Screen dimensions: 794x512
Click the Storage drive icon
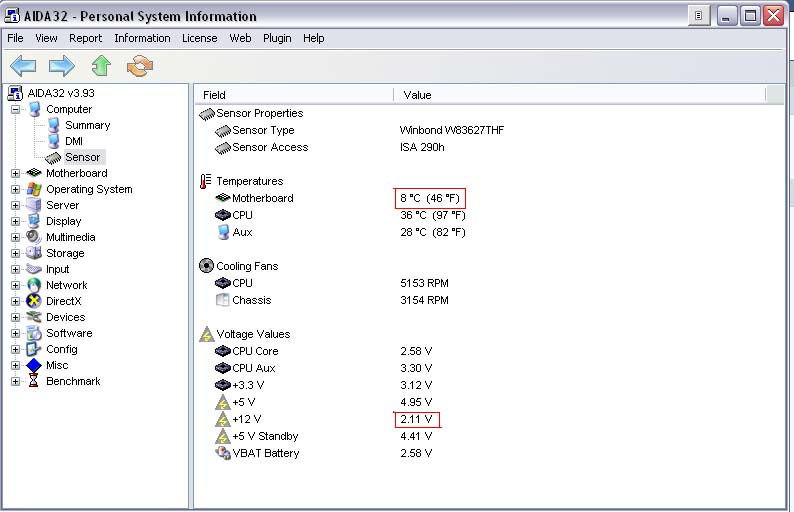point(34,253)
